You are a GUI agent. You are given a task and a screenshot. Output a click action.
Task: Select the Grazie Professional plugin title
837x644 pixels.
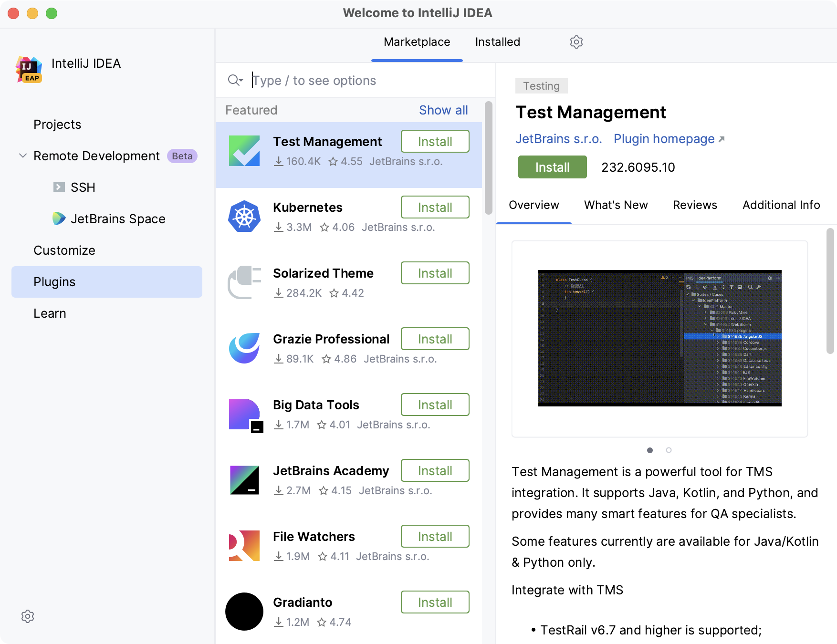[331, 339]
